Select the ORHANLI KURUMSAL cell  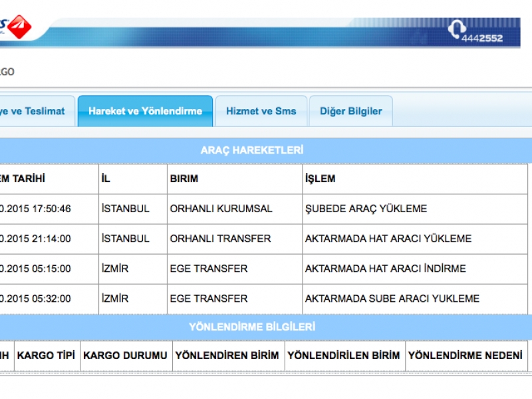pos(221,209)
